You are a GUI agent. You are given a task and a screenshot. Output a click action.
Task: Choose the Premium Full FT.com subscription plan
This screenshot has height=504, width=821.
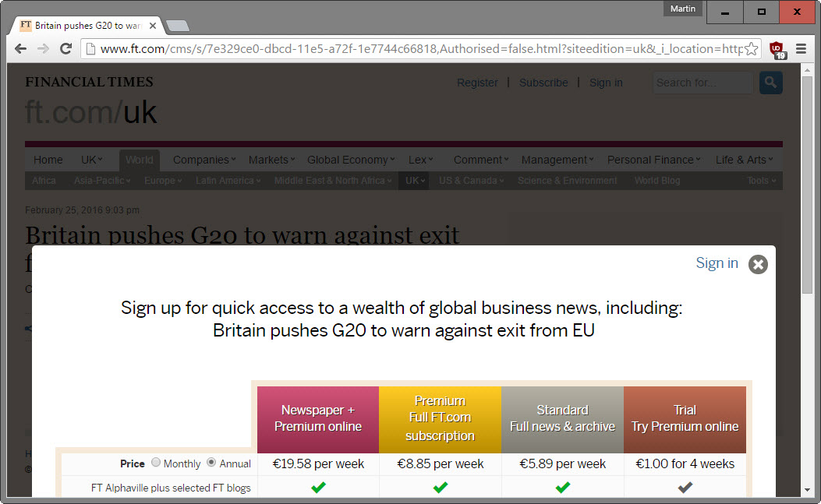click(x=440, y=419)
